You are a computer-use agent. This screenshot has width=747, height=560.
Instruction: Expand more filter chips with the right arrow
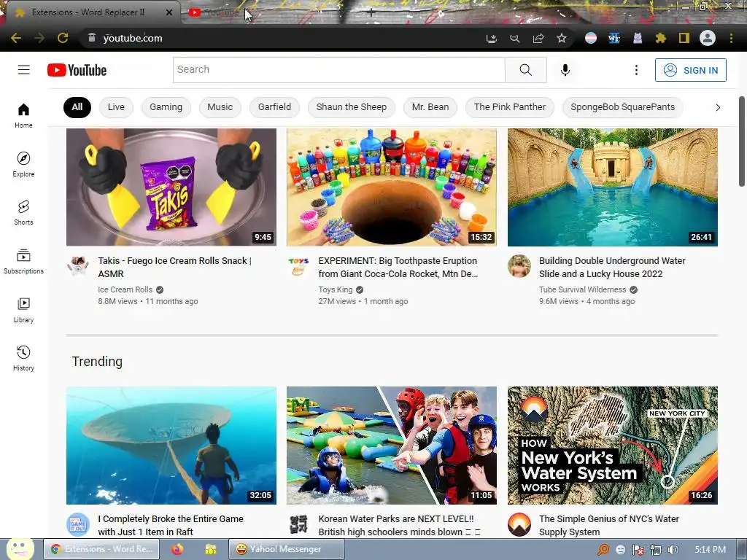click(718, 108)
